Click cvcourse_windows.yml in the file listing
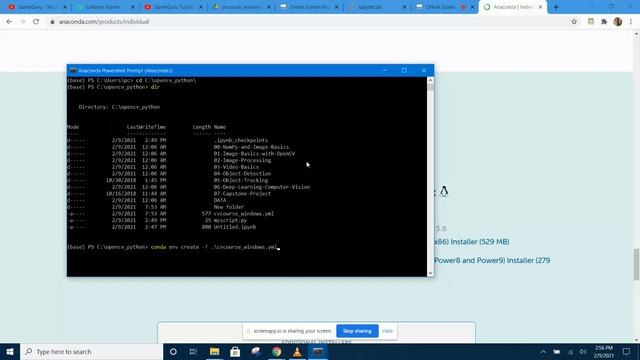Screen dimensions: 640x360 tap(244, 213)
